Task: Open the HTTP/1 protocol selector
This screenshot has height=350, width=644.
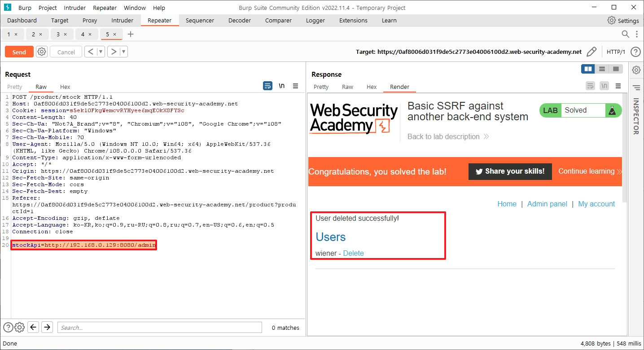Action: click(x=616, y=52)
